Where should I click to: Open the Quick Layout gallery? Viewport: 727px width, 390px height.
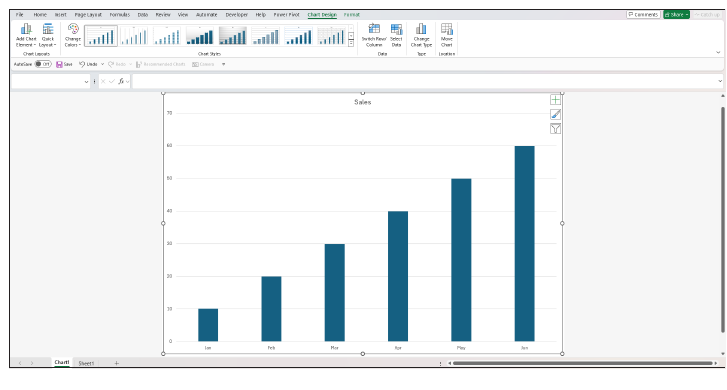click(x=47, y=35)
